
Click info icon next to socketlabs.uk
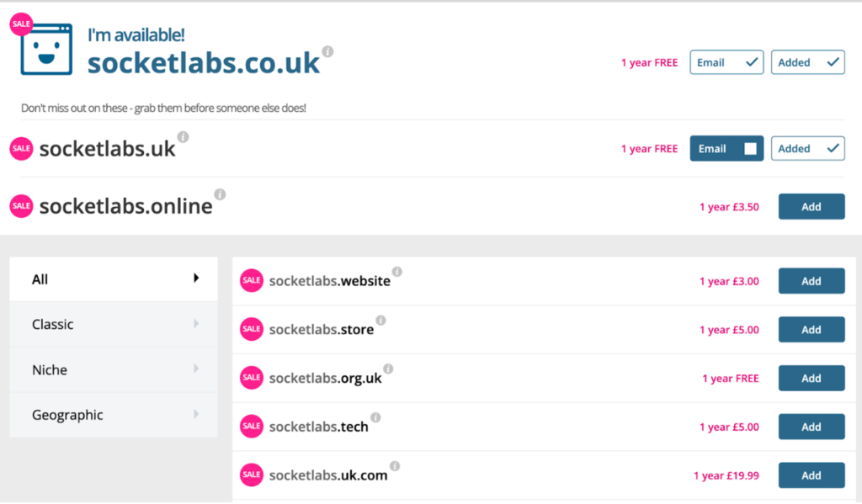[x=183, y=137]
